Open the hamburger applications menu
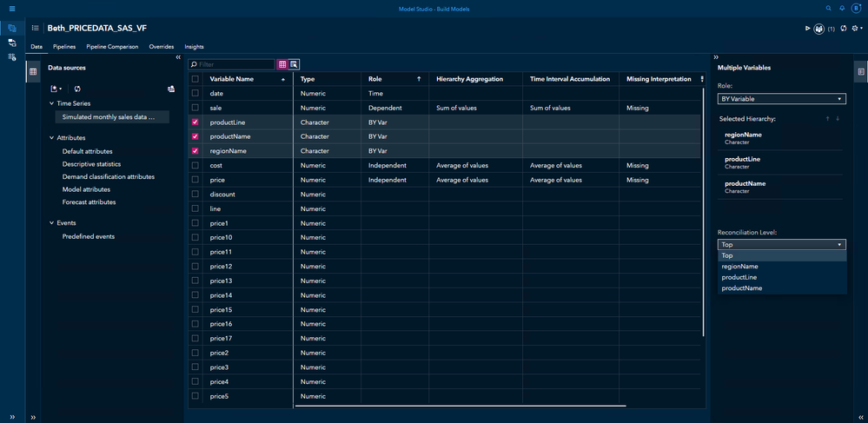The width and height of the screenshot is (868, 423). [x=12, y=9]
